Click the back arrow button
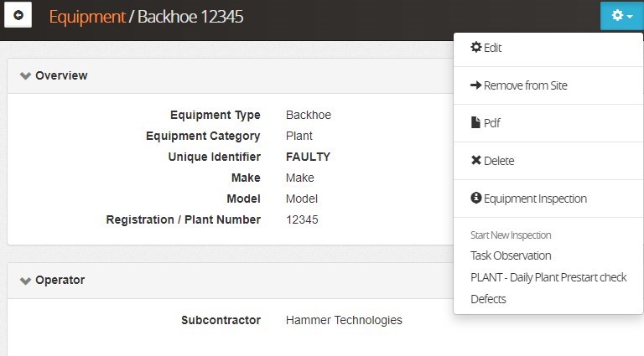This screenshot has height=356, width=644. coord(18,16)
